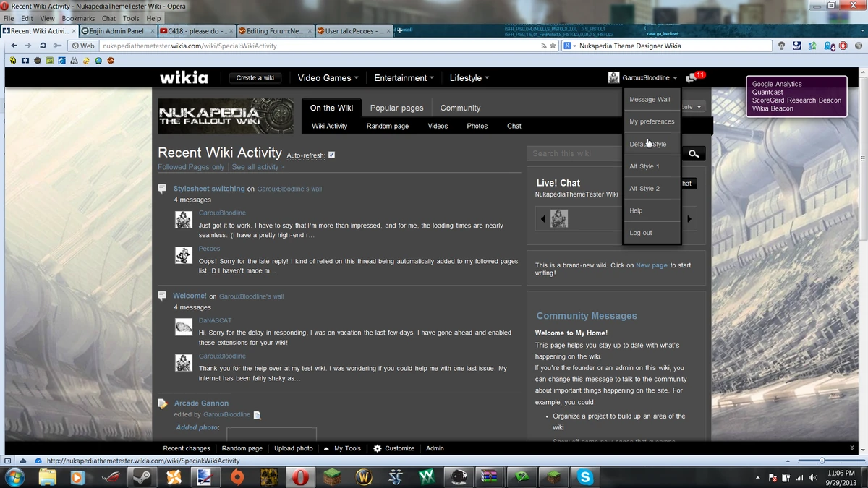Click inside the Search this wiki field
The width and height of the screenshot is (868, 488).
(579, 153)
